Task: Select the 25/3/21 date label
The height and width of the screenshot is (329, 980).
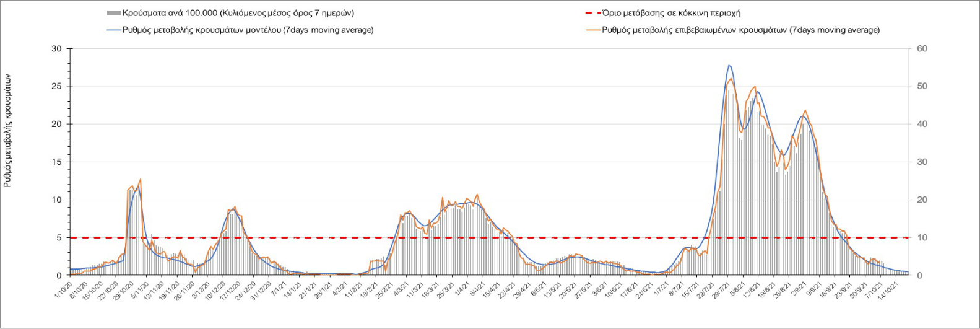Action: (444, 289)
